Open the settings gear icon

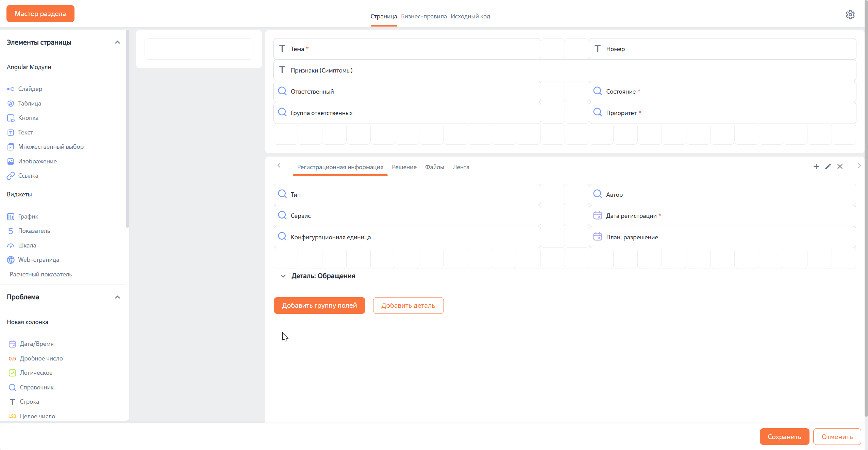[850, 15]
